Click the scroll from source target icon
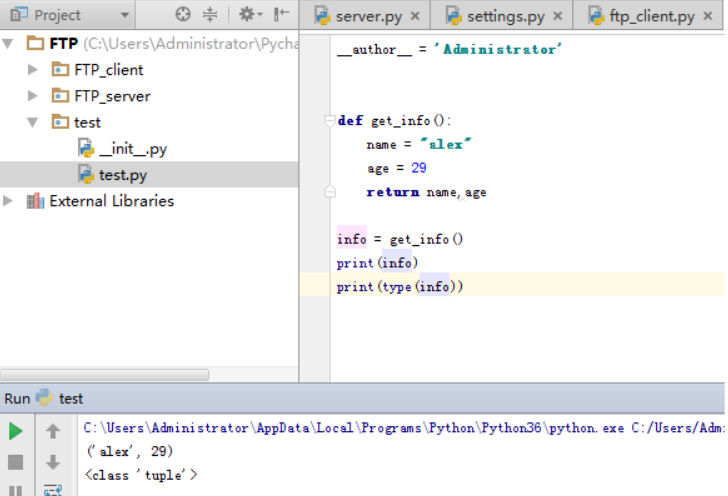Viewport: 728px width, 496px height. click(183, 14)
